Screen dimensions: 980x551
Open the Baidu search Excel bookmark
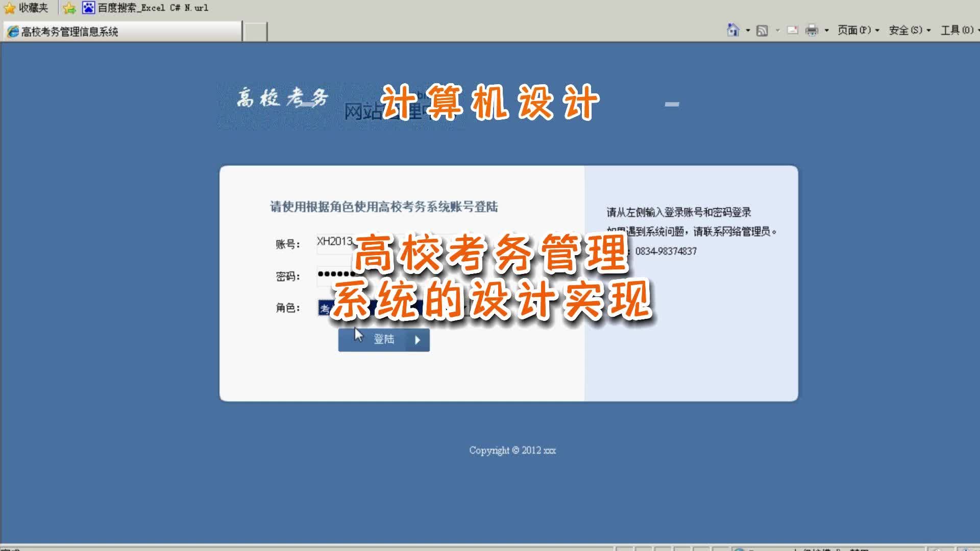145,8
